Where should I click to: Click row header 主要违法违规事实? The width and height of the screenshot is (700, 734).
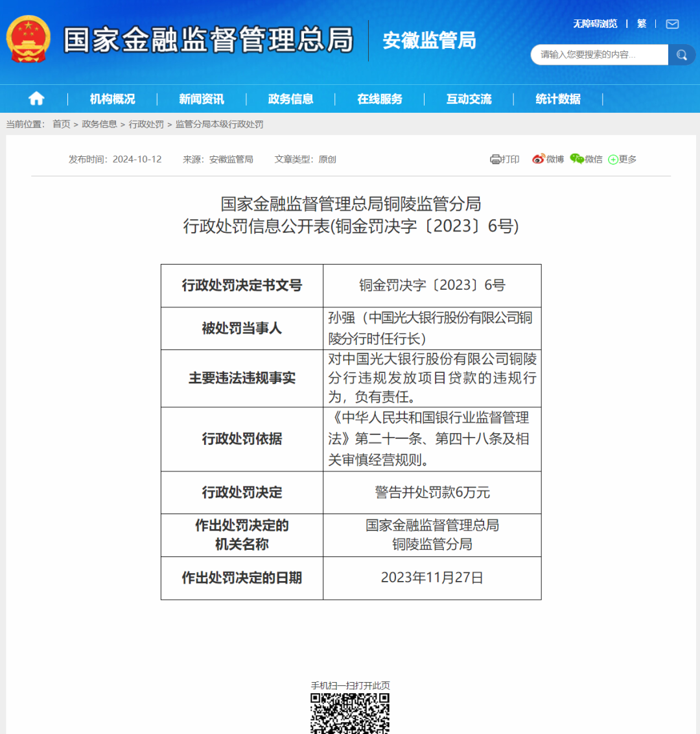pos(242,378)
